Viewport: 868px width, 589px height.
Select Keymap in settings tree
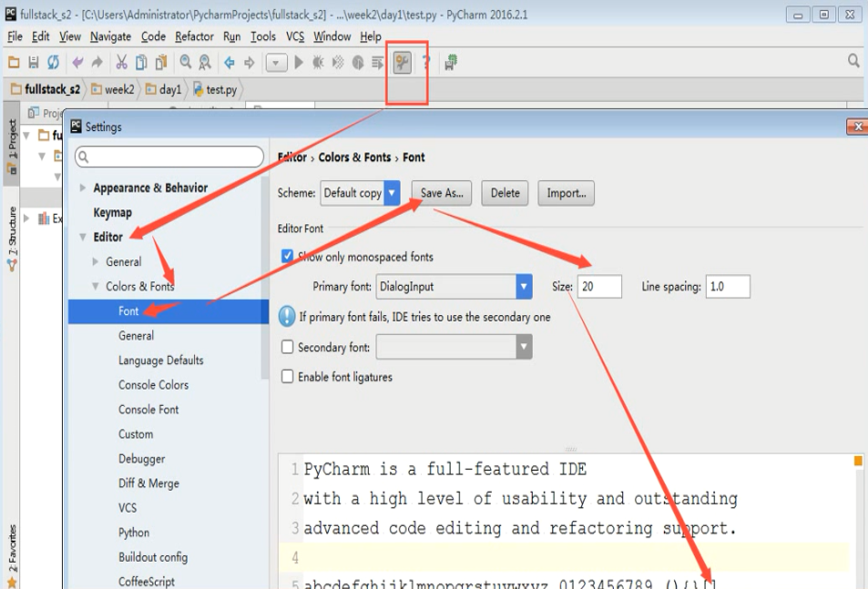[112, 212]
